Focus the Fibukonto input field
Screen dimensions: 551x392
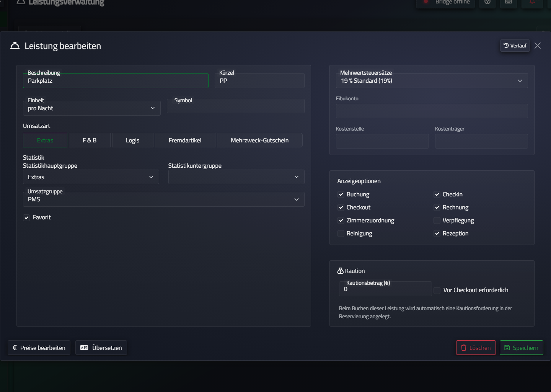[x=432, y=111]
